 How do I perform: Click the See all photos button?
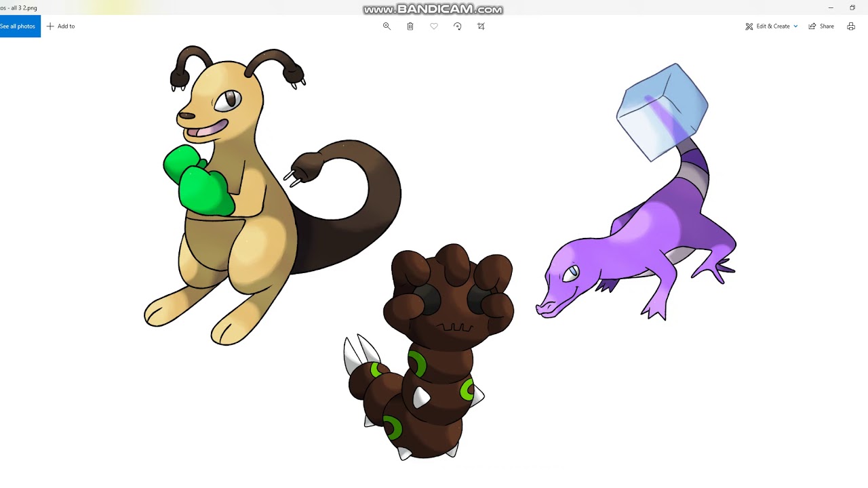(20, 26)
